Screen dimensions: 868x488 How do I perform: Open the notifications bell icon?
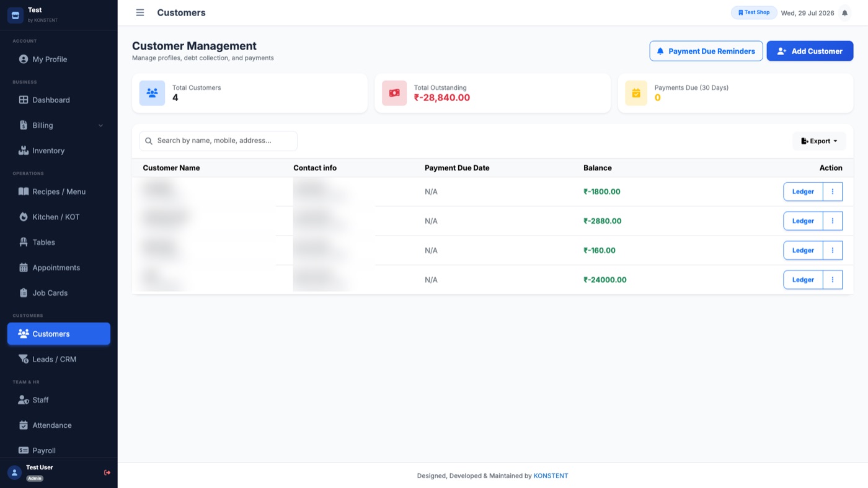(x=844, y=13)
